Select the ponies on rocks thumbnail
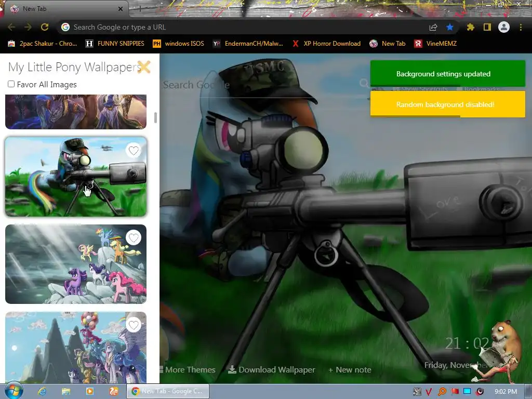Viewport: 532px width, 399px height. [76, 264]
